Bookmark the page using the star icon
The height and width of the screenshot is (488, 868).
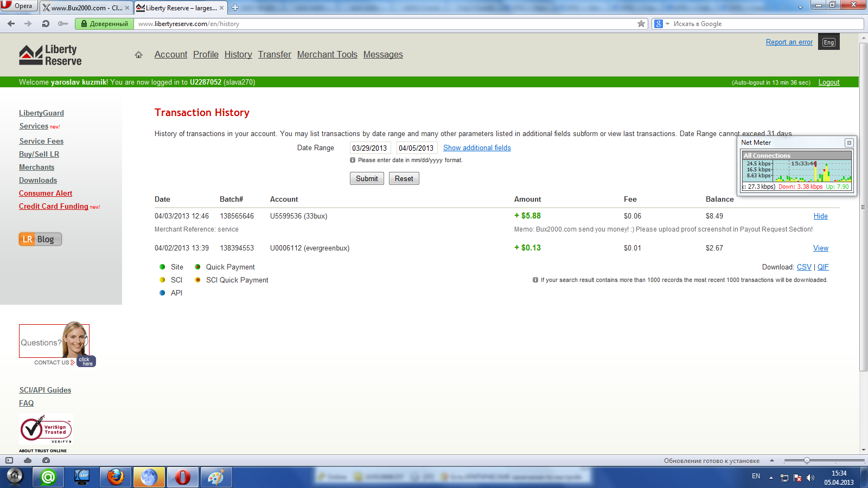point(641,24)
